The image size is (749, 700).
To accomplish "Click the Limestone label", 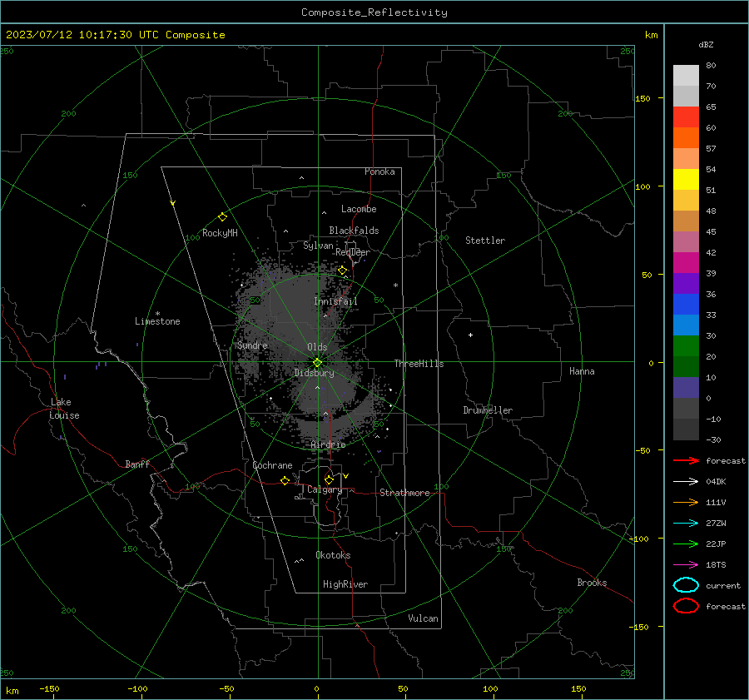I will 157,321.
